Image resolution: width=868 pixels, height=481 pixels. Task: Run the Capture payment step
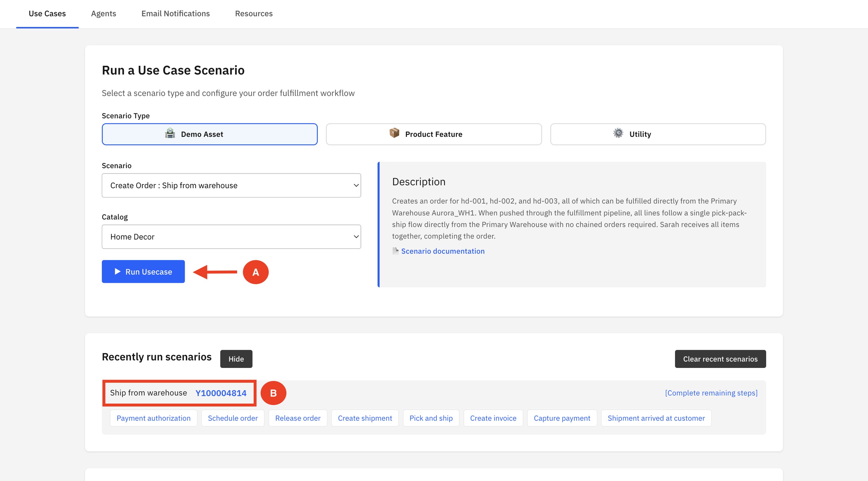coord(562,418)
